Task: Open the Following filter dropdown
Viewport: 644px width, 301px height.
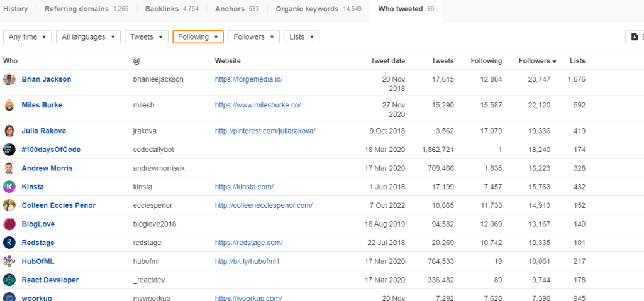Action: tap(198, 36)
